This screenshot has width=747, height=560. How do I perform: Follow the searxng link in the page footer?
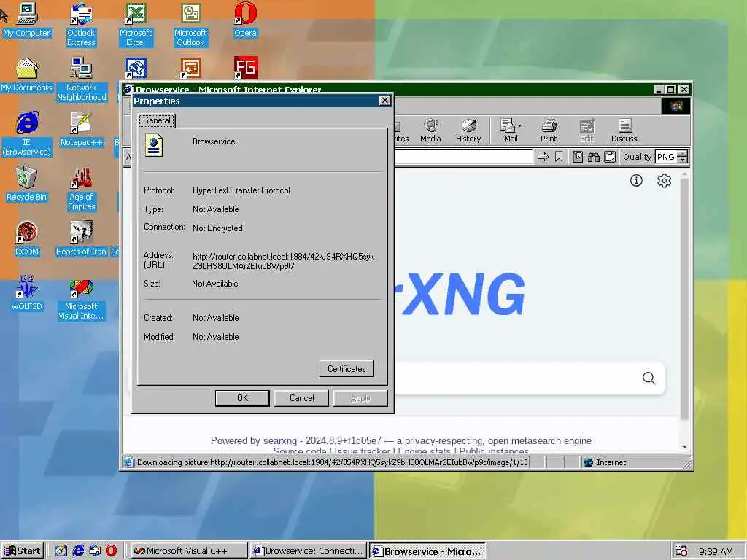pos(280,441)
